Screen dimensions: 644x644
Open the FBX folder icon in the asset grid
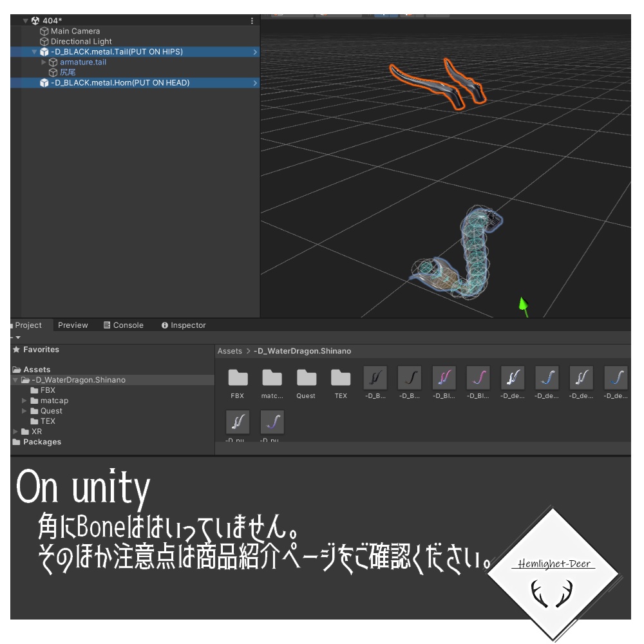[x=238, y=377]
